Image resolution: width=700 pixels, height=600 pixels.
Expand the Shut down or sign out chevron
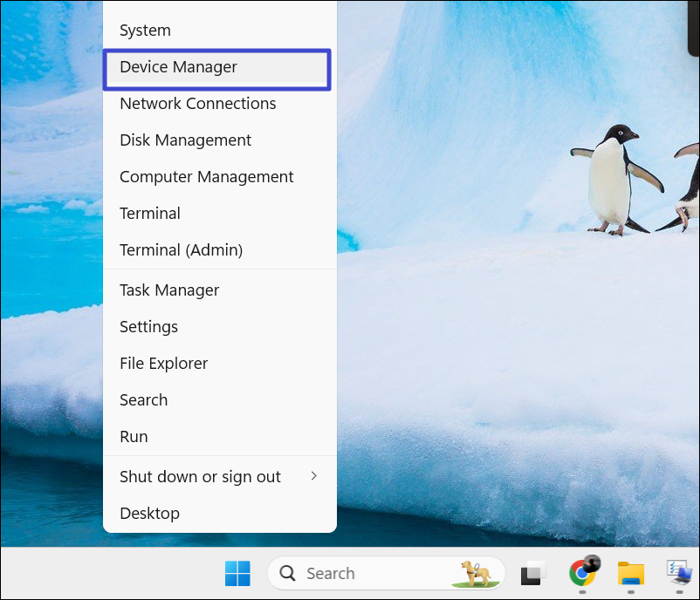(x=314, y=476)
